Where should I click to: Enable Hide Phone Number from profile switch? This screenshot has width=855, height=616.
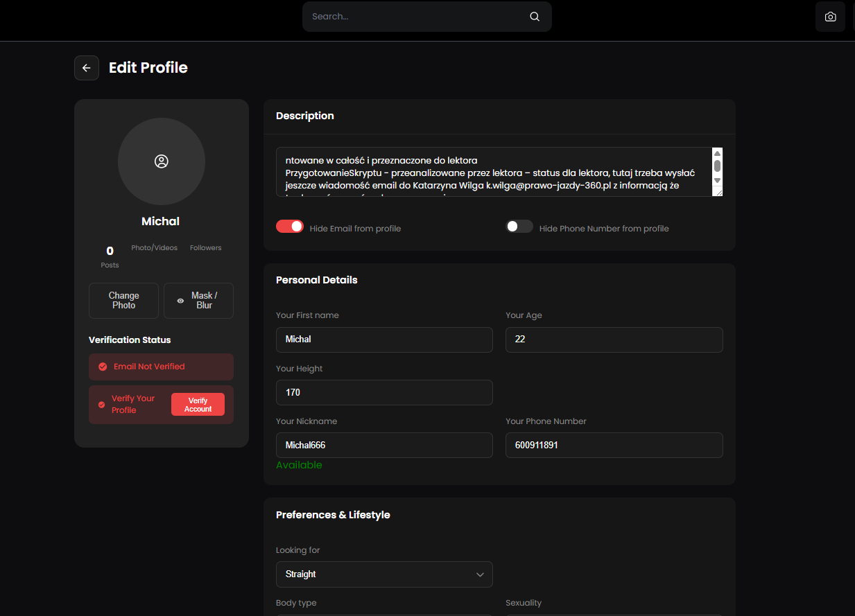519,227
